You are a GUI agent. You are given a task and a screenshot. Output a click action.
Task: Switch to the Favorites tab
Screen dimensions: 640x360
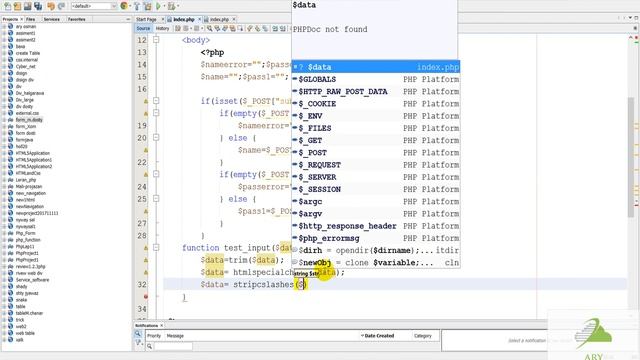click(76, 19)
